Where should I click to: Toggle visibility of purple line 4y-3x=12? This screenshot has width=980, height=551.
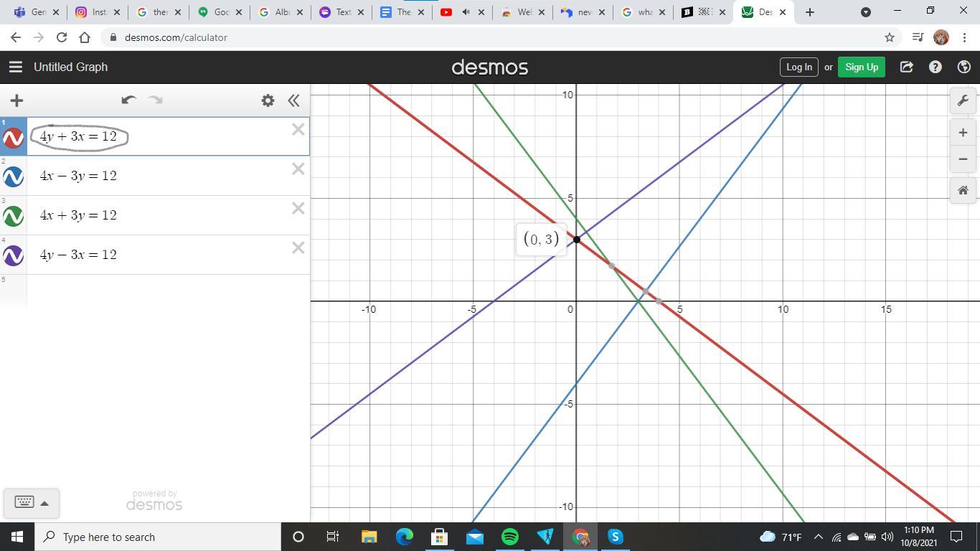14,255
